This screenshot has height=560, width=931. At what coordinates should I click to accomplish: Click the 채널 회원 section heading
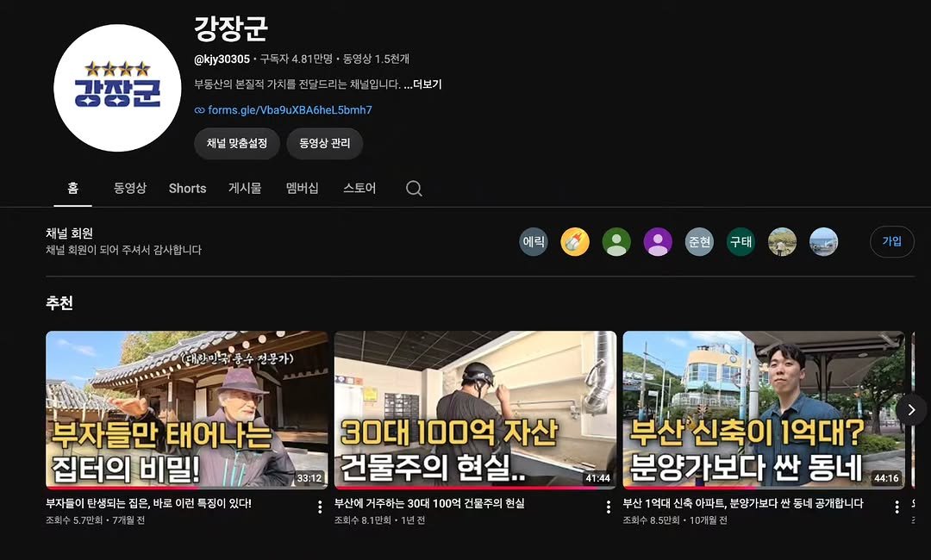click(x=70, y=233)
